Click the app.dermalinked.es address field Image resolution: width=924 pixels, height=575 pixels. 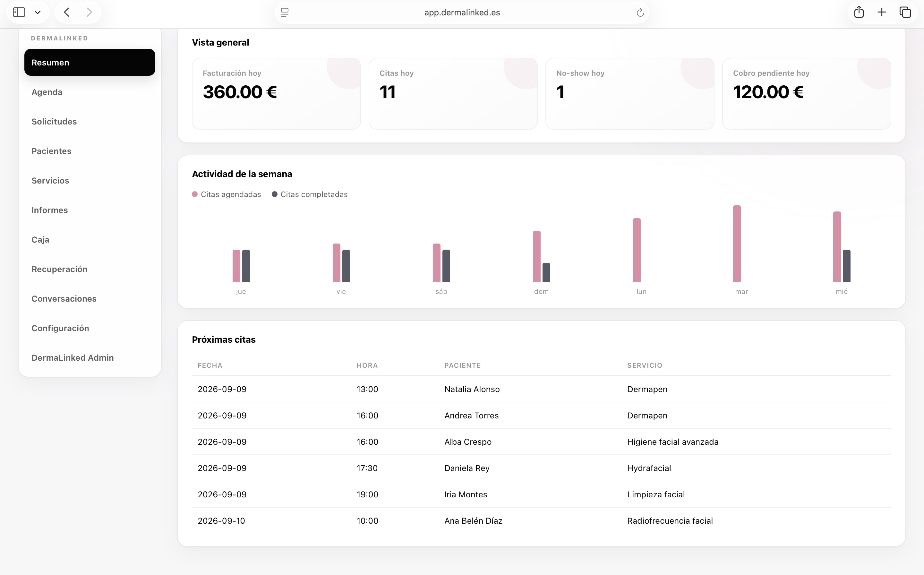click(462, 13)
